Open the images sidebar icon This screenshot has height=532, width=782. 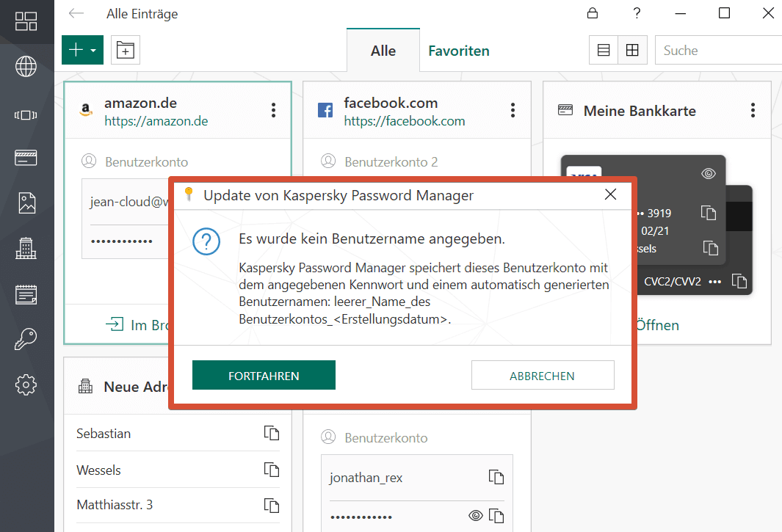coord(26,203)
